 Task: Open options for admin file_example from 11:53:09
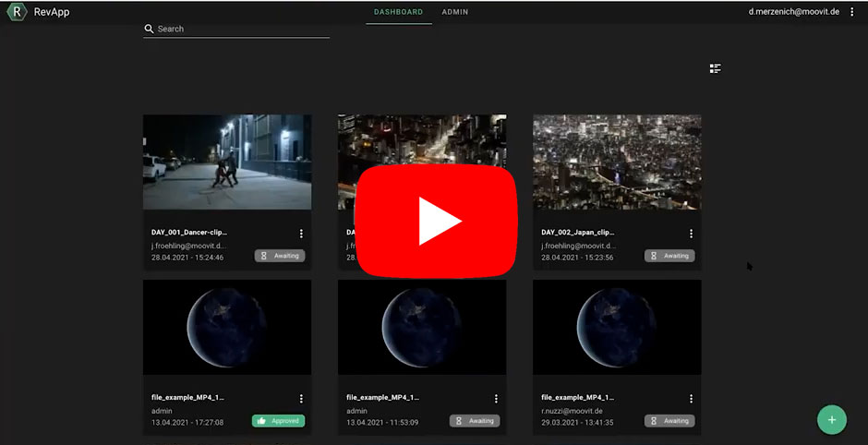[496, 399]
